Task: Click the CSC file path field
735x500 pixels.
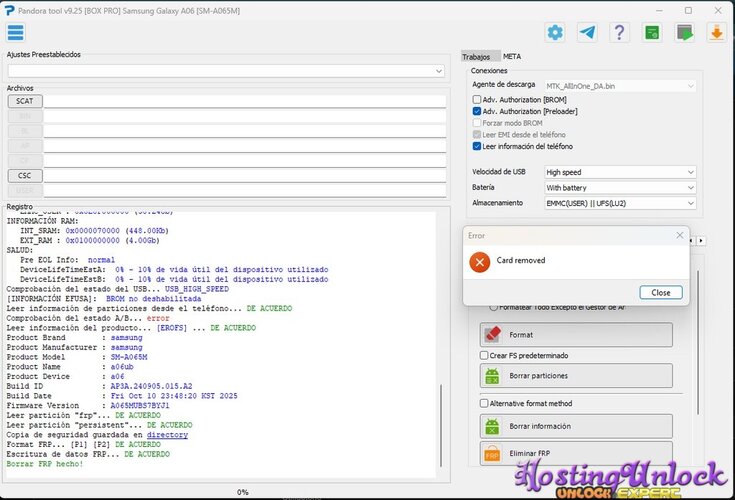Action: [245, 176]
